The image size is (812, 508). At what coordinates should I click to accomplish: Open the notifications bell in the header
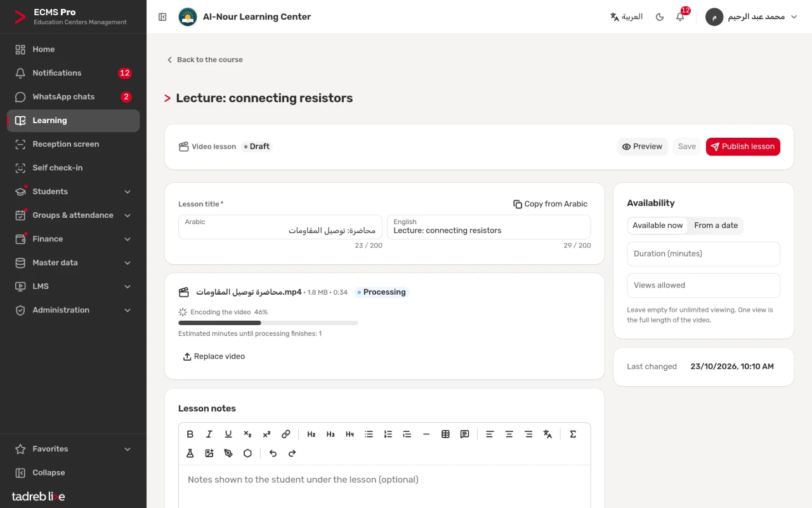coord(680,17)
